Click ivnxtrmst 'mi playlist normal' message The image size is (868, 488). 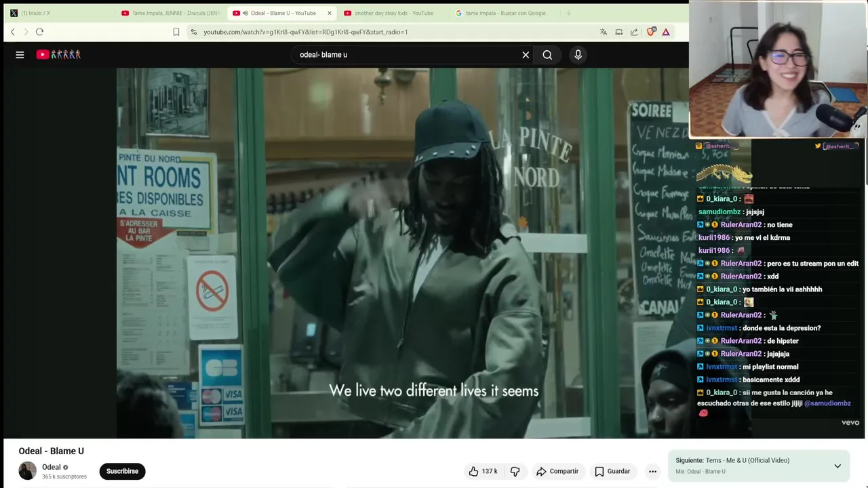748,367
